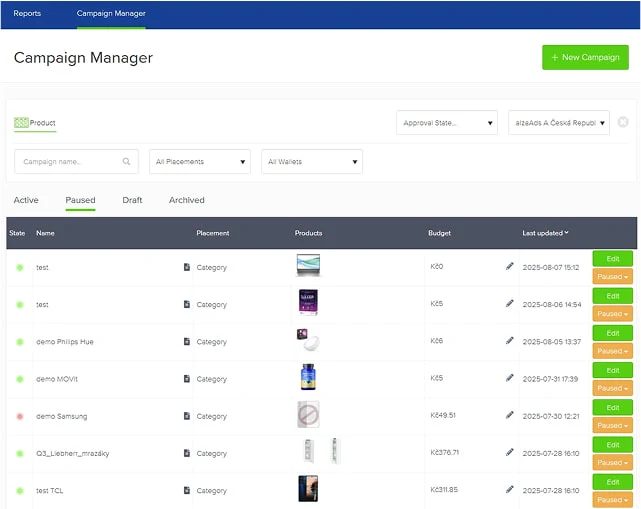This screenshot has width=641, height=509.
Task: Open the All Wallets dropdown
Action: [x=311, y=162]
